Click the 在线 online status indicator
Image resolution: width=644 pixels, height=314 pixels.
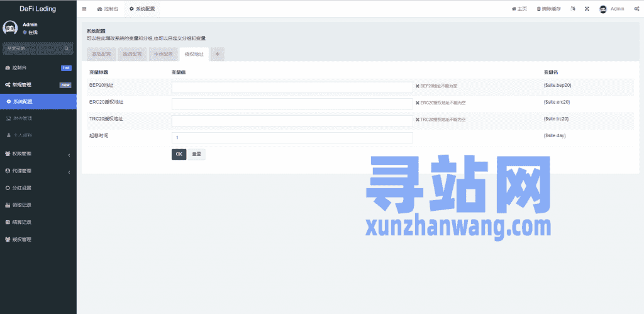(30, 33)
